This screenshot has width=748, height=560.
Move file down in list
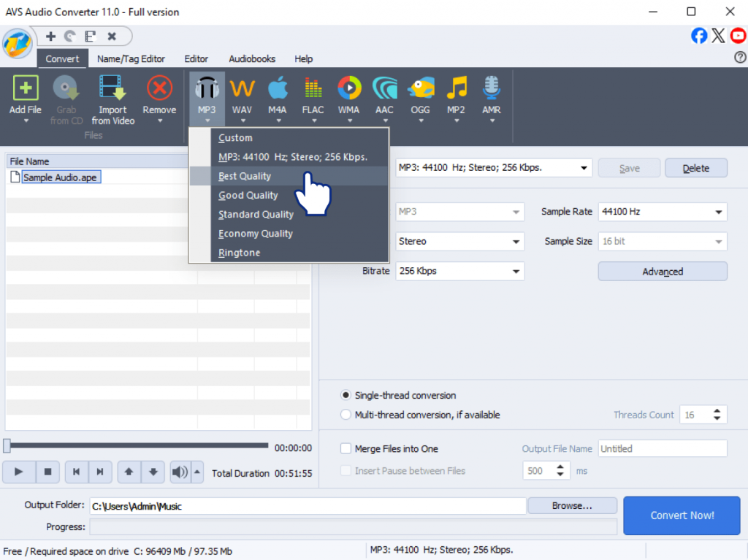pyautogui.click(x=153, y=472)
